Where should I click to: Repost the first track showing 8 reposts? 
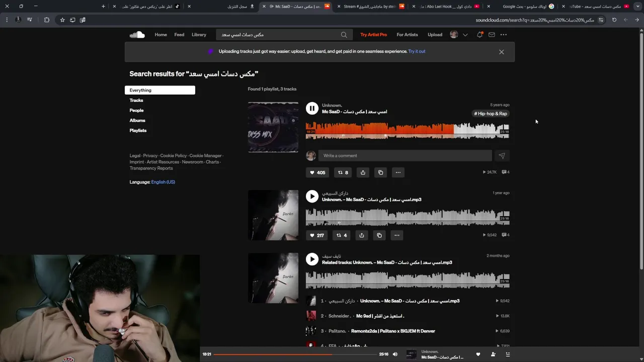tap(343, 172)
